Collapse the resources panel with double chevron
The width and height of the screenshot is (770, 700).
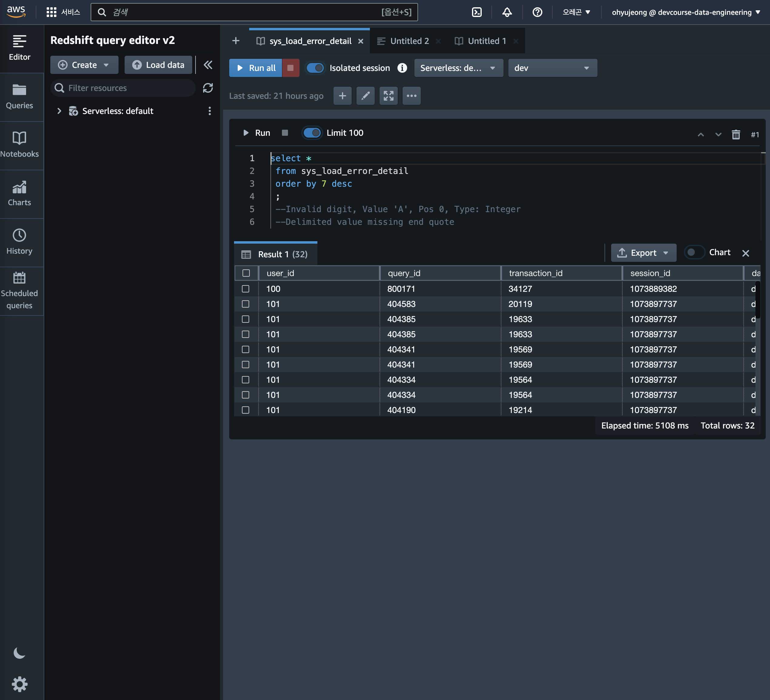pyautogui.click(x=208, y=65)
